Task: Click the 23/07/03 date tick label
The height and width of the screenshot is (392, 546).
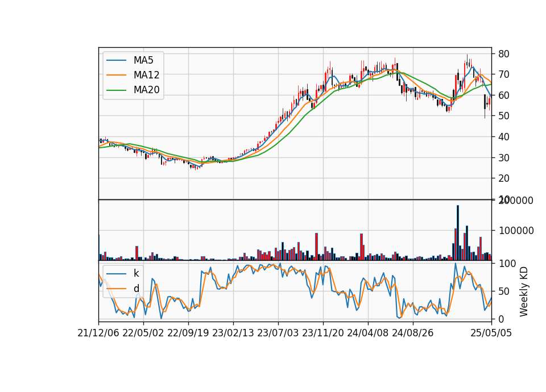Action: [278, 333]
